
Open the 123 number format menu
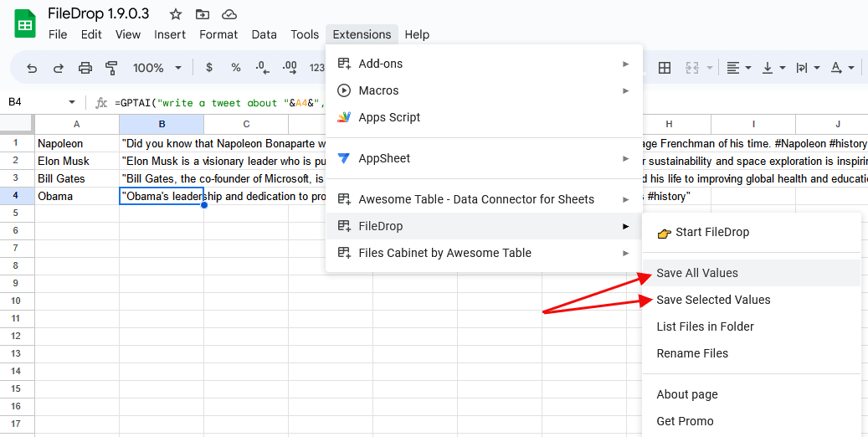click(317, 68)
